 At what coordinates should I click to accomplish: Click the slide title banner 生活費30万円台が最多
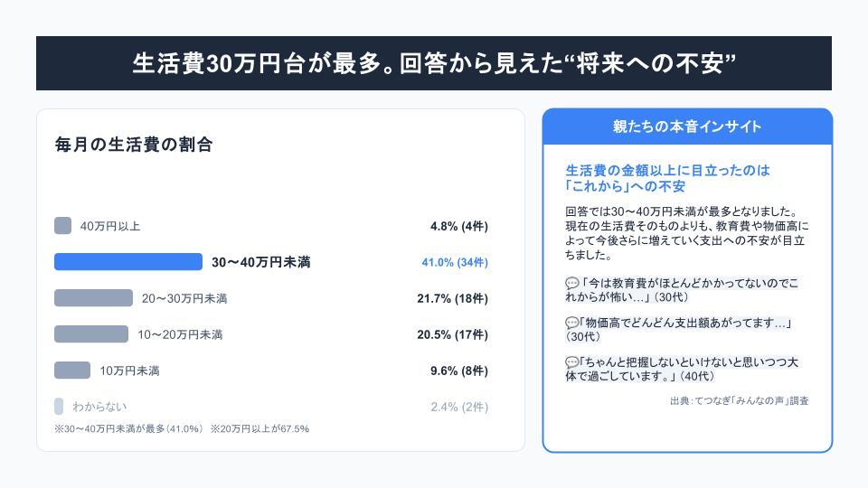click(434, 63)
